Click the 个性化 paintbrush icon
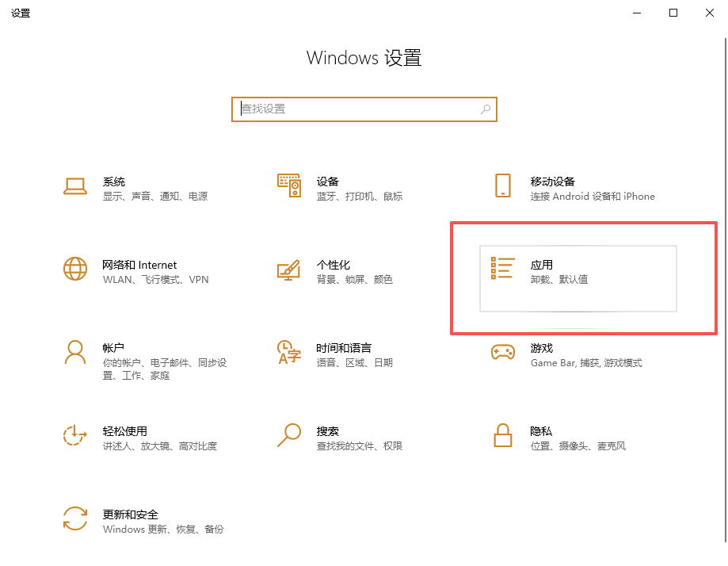Screen dimensions: 728x566 (x=289, y=270)
